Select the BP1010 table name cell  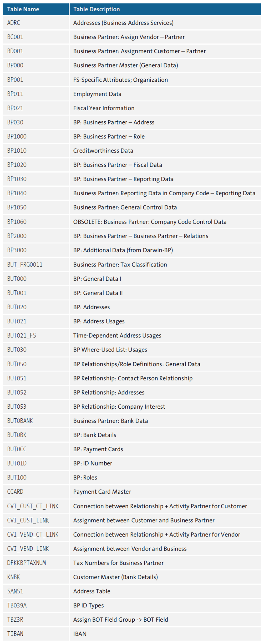[x=17, y=151]
